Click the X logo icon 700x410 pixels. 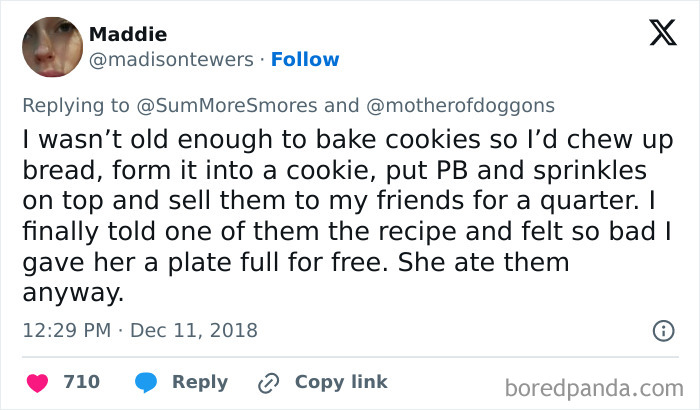pos(662,35)
